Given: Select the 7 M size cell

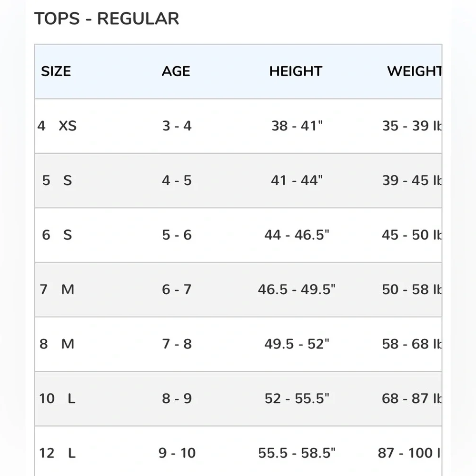Looking at the screenshot, I should (57, 289).
